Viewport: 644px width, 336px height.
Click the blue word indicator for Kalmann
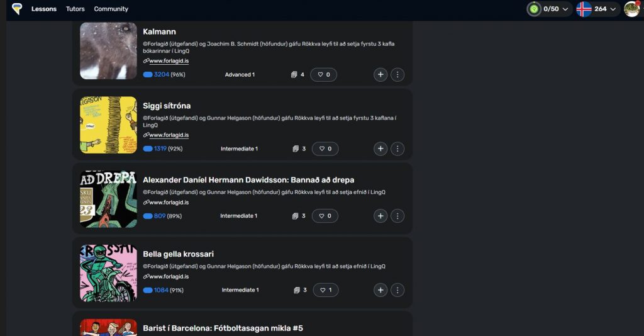pos(147,74)
